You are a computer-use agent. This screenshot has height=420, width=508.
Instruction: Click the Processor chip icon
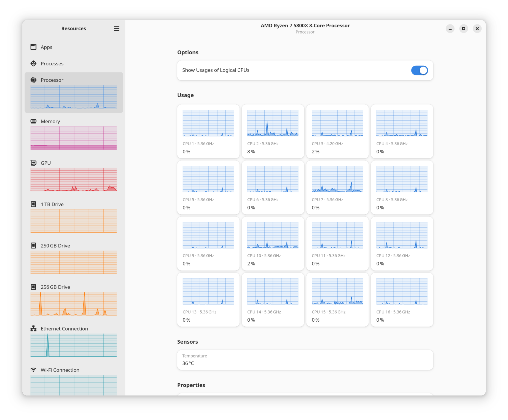coord(33,80)
